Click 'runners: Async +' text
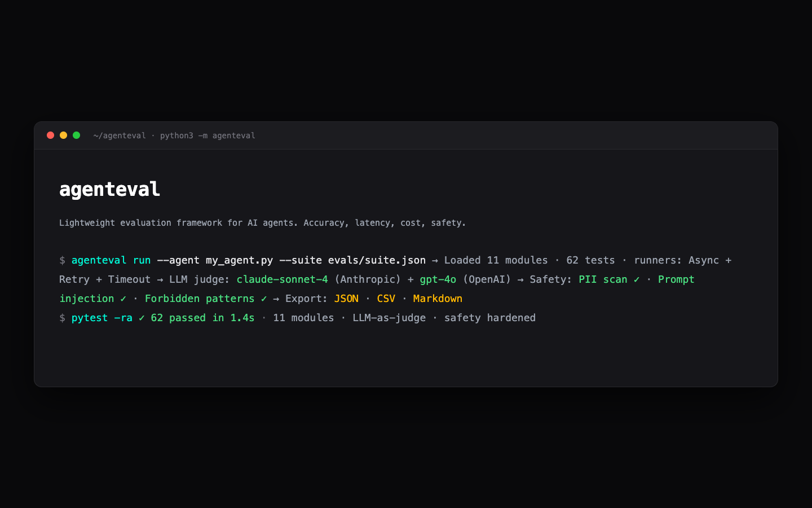Viewport: 812px width, 508px height. (x=682, y=260)
